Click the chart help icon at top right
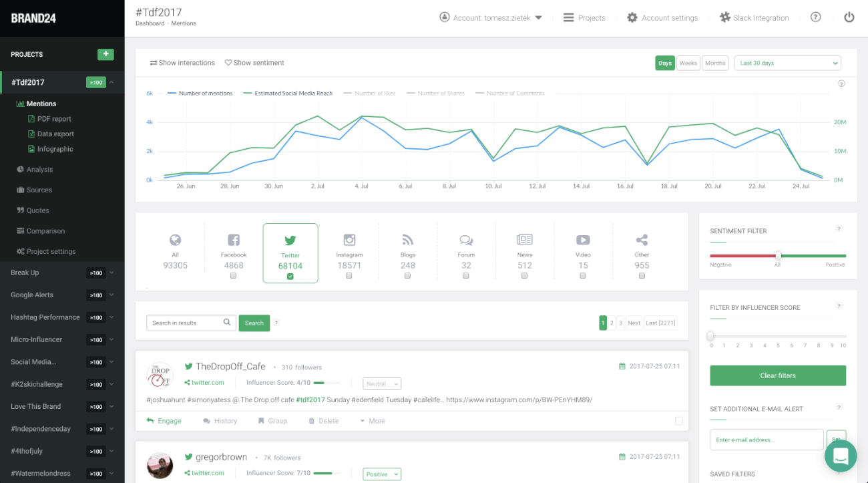This screenshot has width=868, height=483. [x=841, y=84]
